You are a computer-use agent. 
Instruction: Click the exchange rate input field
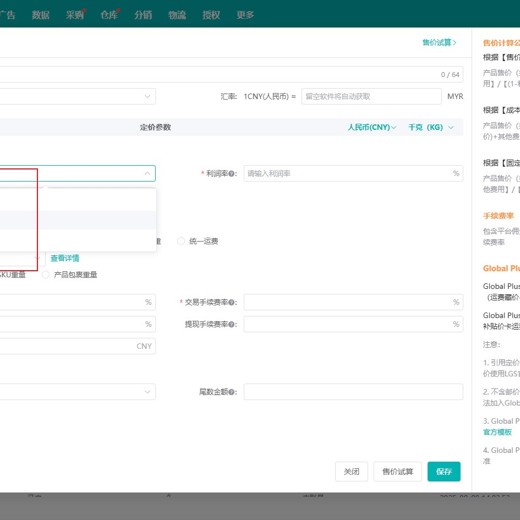click(371, 96)
